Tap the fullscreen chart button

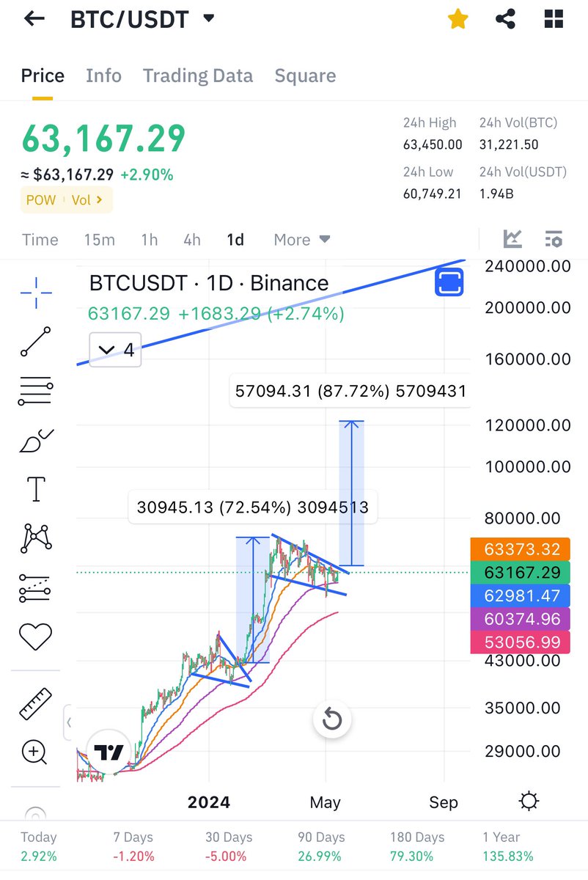point(449,282)
